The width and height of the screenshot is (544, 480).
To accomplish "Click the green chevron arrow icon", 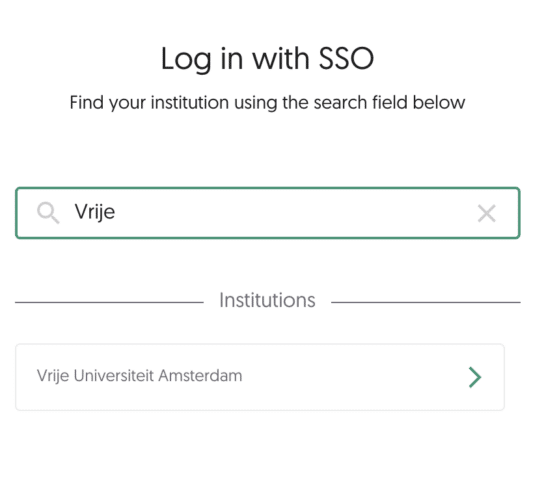I will (475, 377).
